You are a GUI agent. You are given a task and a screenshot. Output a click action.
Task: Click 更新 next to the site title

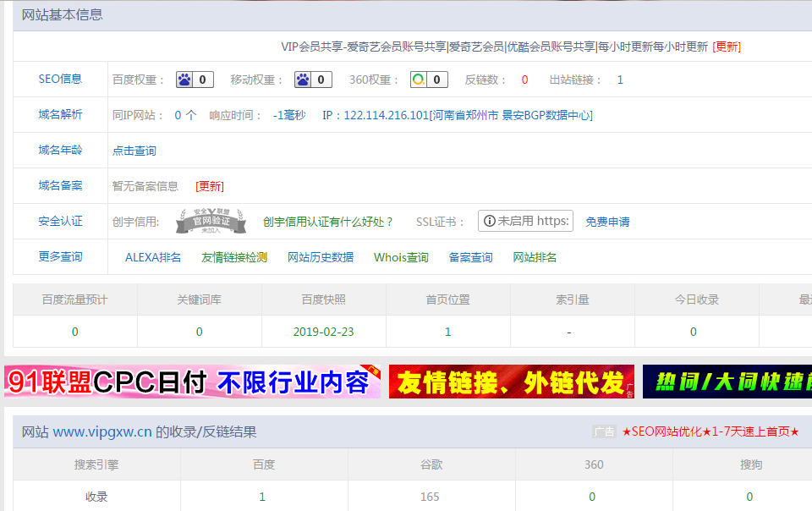[x=727, y=47]
